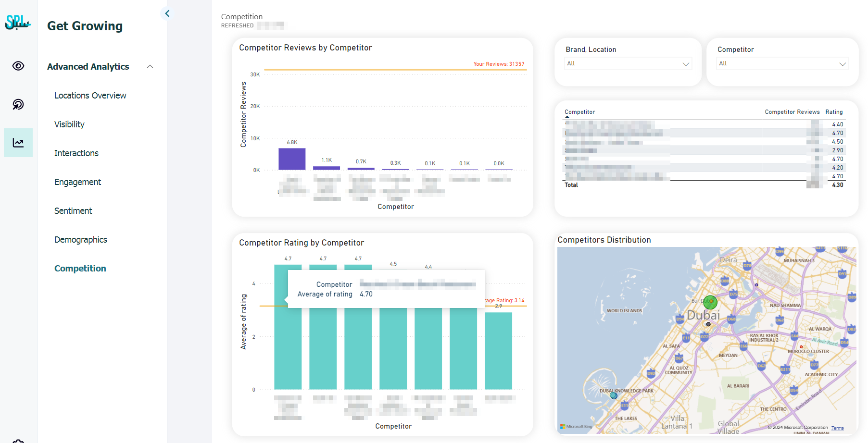Viewport: 868px width, 443px height.
Task: Click the green bubble marker on Dubai map
Action: click(710, 302)
